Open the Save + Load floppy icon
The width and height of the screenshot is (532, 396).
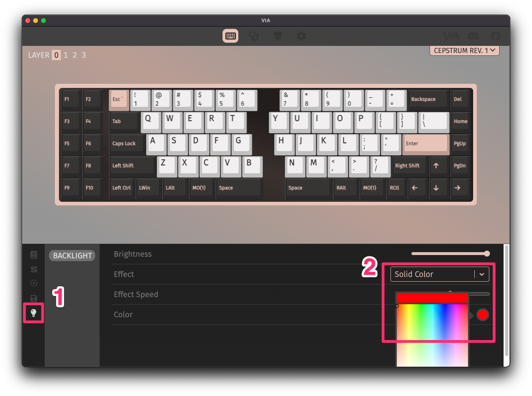[34, 298]
